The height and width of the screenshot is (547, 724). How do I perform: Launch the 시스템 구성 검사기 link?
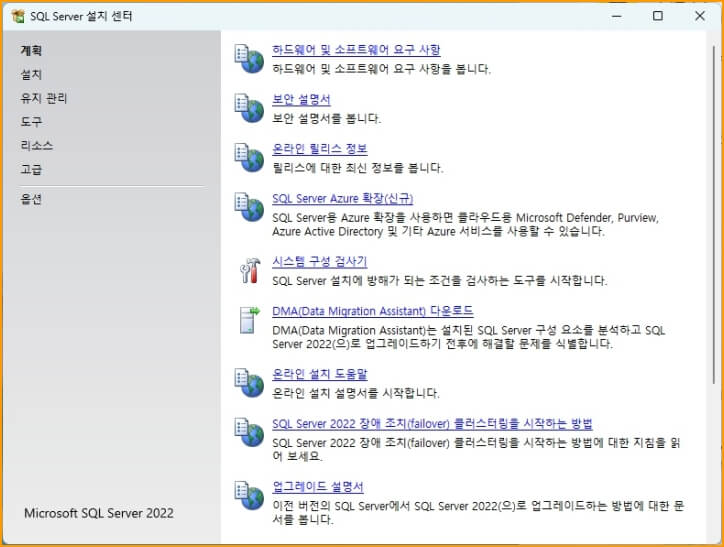coord(320,262)
